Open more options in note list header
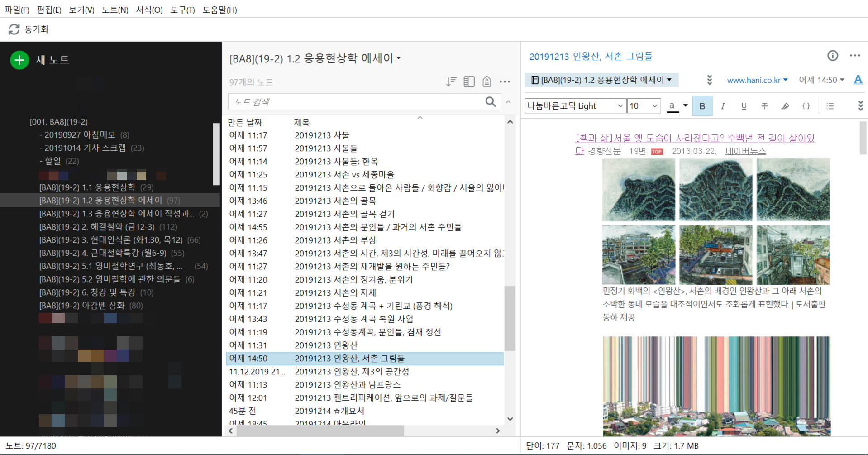Image resolution: width=868 pixels, height=455 pixels. click(505, 81)
